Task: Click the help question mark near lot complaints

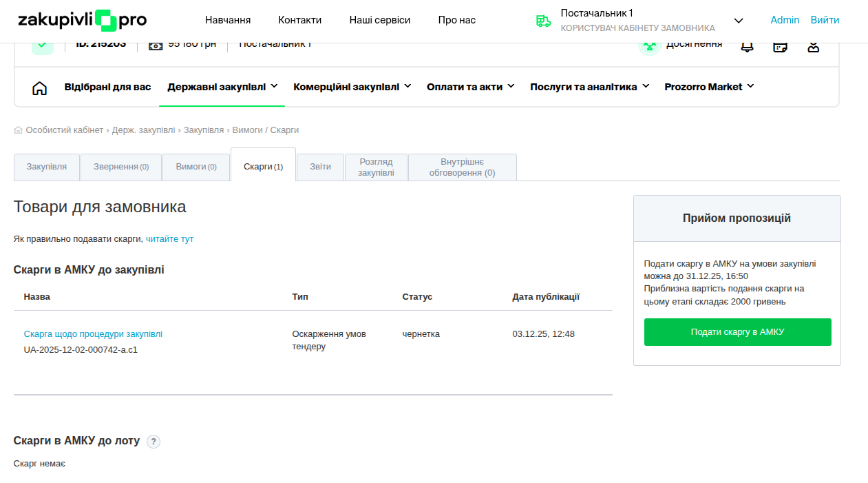Action: [154, 442]
